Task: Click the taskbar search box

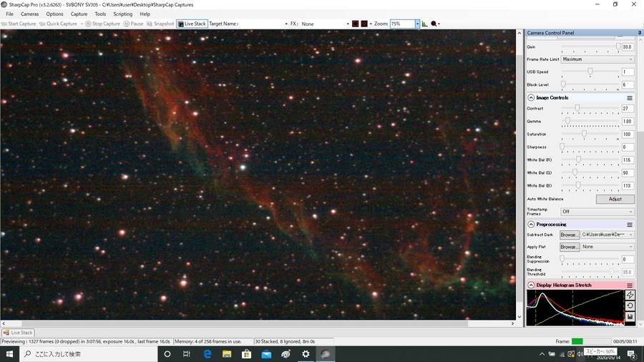Action: tap(89, 354)
